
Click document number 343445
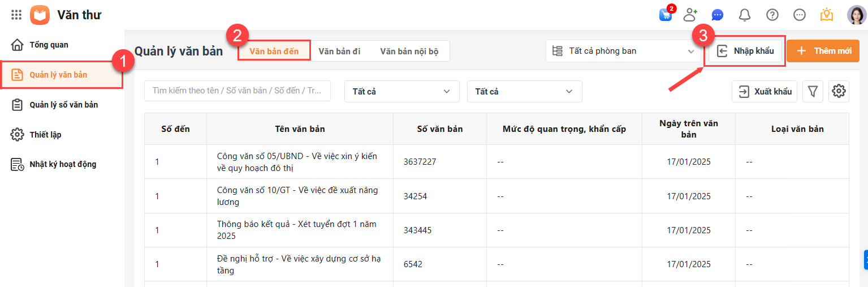tap(417, 230)
